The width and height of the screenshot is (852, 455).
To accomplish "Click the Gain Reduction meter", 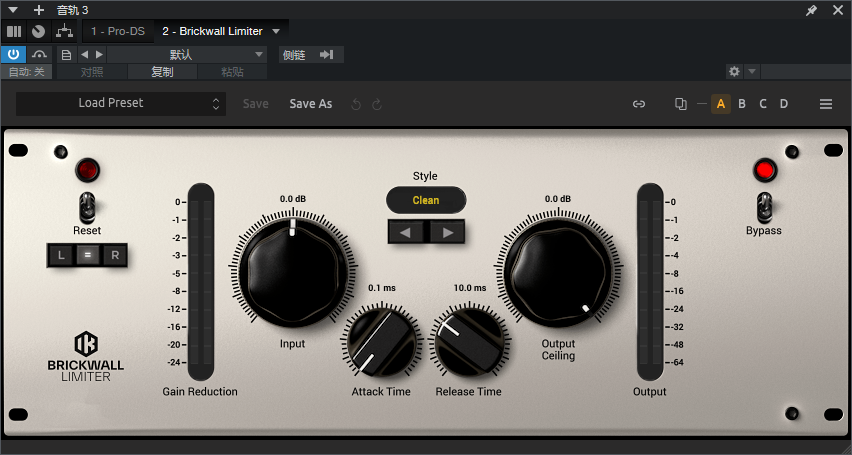I will point(201,282).
